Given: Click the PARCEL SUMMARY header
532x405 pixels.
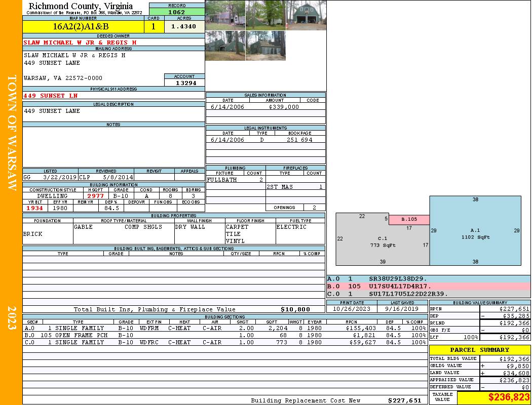Looking at the screenshot, I should click(479, 350).
